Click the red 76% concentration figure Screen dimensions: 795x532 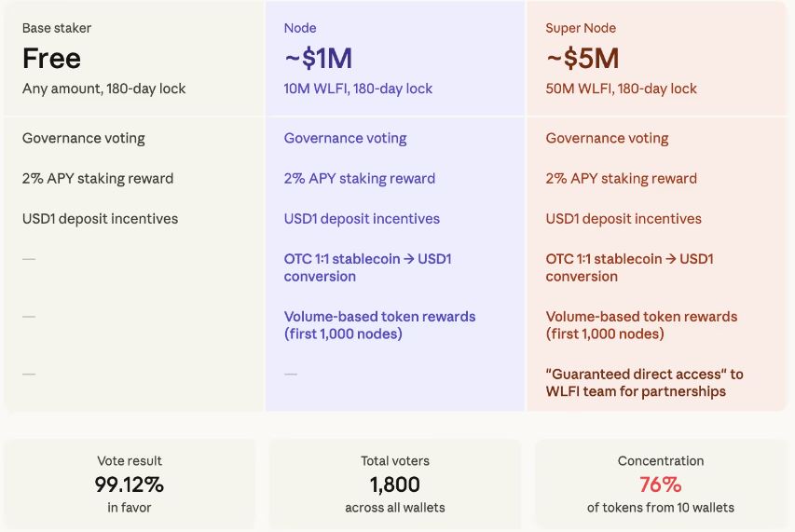point(660,484)
